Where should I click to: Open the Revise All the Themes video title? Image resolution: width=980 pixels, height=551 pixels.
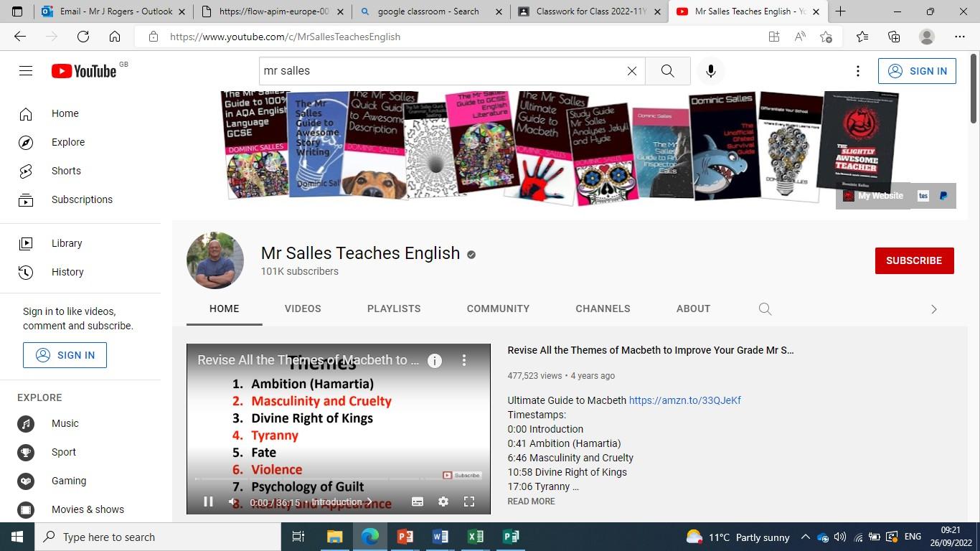tap(651, 350)
